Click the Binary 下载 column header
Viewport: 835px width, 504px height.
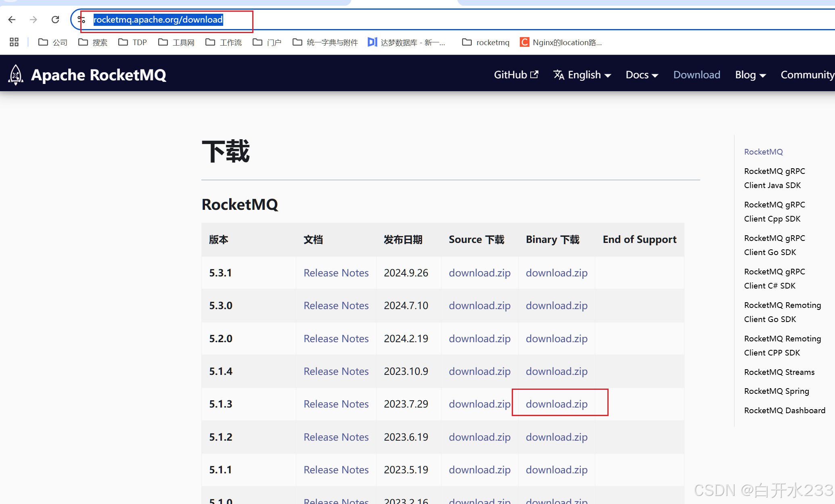tap(557, 240)
